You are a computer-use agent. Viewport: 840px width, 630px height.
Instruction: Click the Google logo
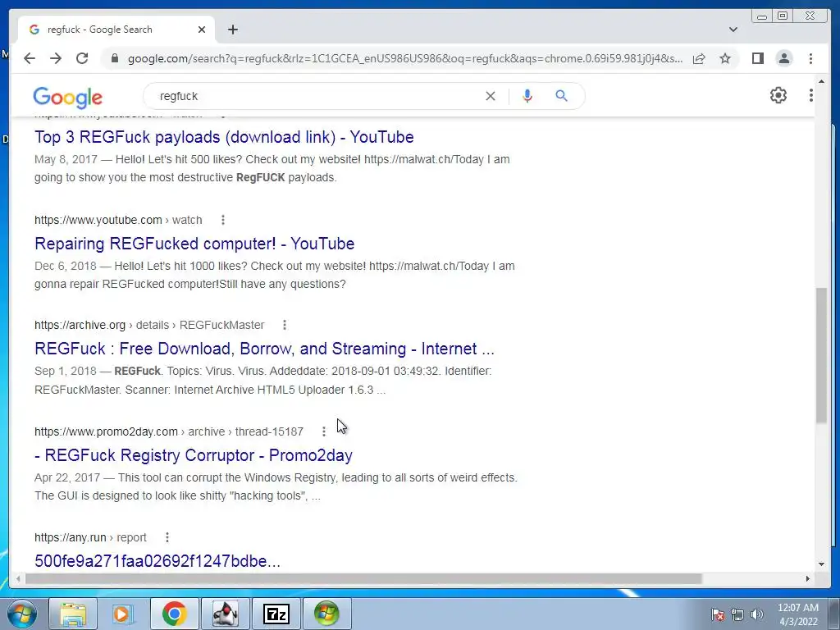click(x=67, y=98)
